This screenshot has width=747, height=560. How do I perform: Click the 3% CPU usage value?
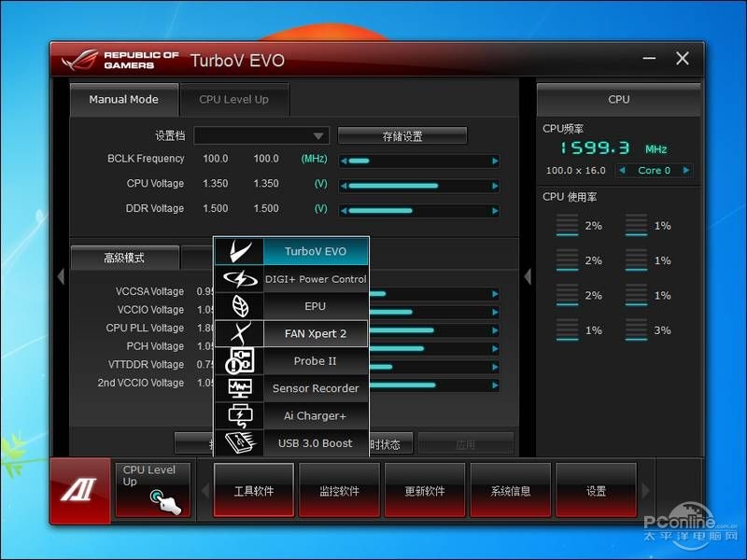662,330
